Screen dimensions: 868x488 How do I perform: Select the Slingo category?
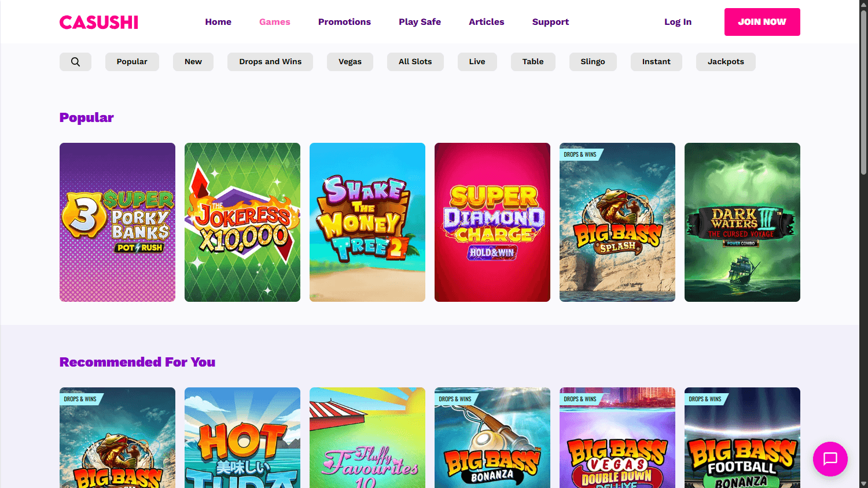coord(593,62)
